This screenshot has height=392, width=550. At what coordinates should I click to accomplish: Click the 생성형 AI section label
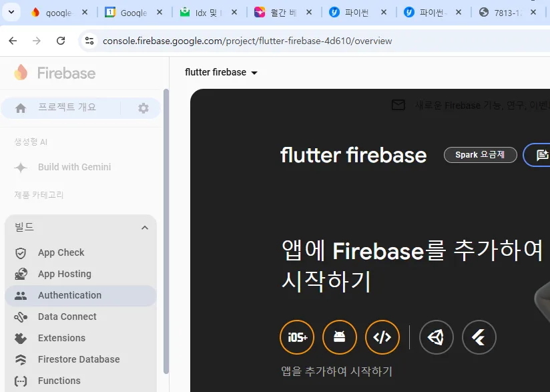(31, 142)
